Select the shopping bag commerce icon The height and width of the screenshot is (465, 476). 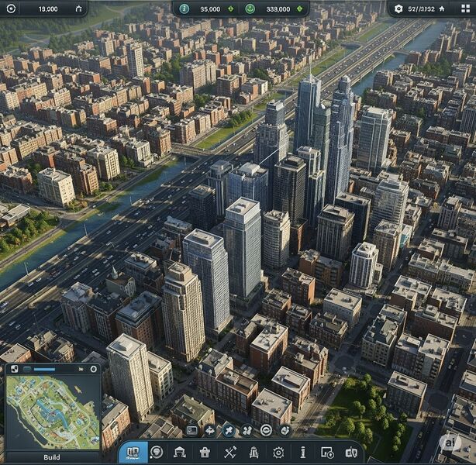tap(205, 453)
